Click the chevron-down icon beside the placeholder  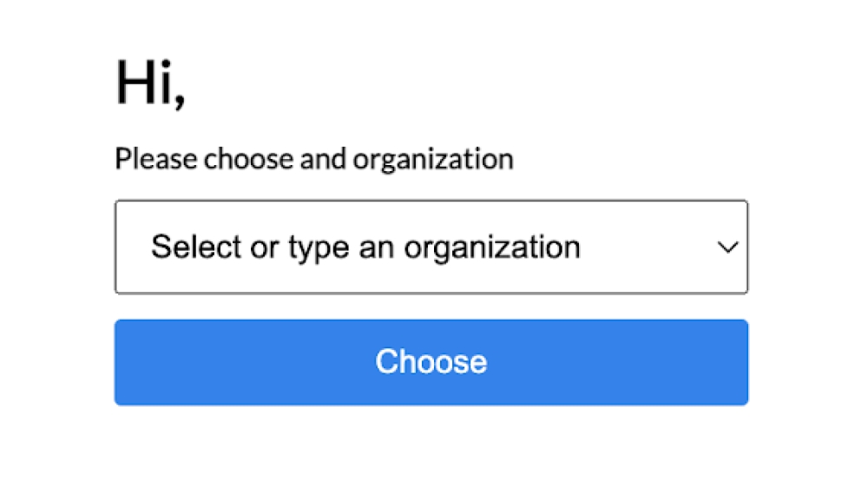click(x=728, y=247)
